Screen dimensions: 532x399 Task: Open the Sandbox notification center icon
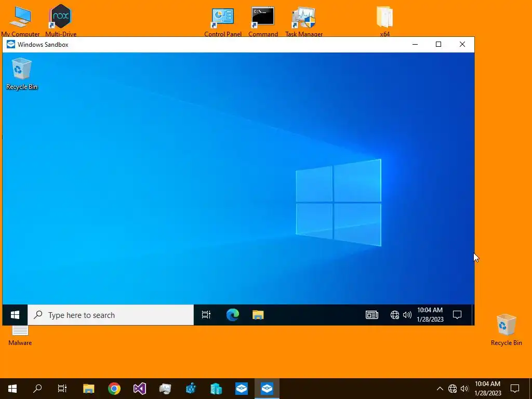pos(457,315)
